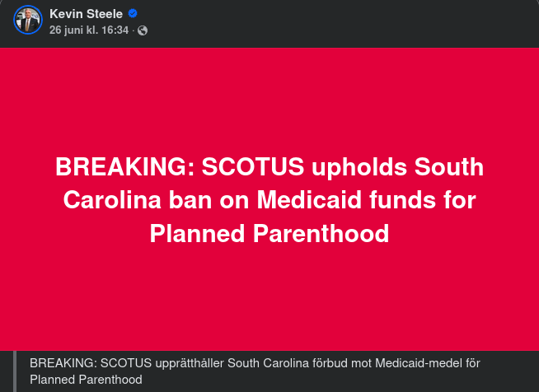
Task: Click the word SCOTUS in red headline
Action: (255, 167)
